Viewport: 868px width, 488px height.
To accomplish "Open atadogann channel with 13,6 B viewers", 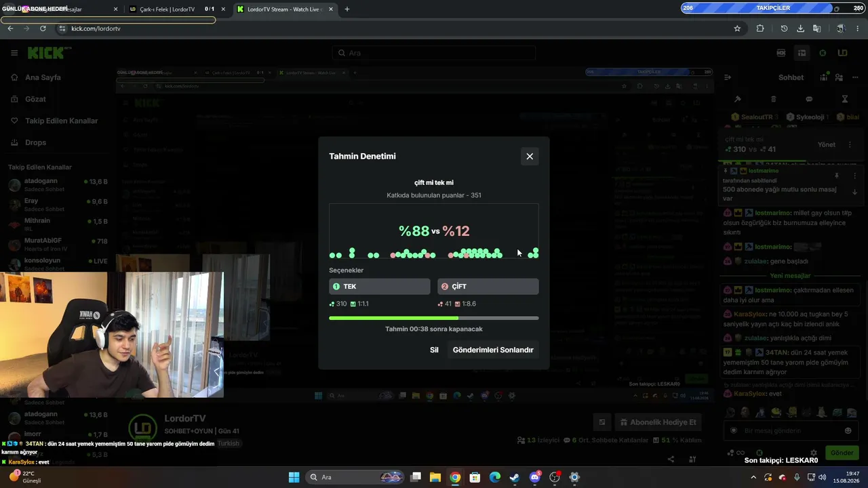I will (58, 185).
